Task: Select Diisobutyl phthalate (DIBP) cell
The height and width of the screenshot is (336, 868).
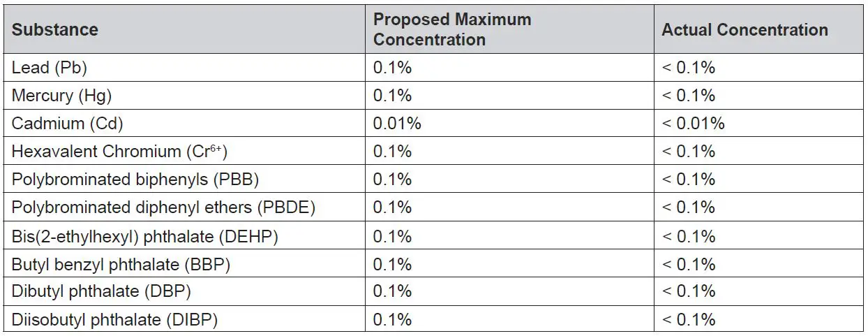Action: [114, 320]
